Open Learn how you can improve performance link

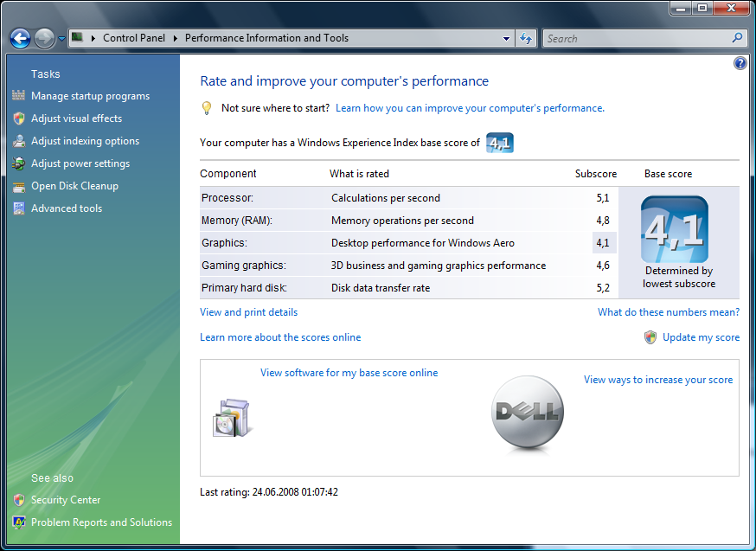click(470, 108)
